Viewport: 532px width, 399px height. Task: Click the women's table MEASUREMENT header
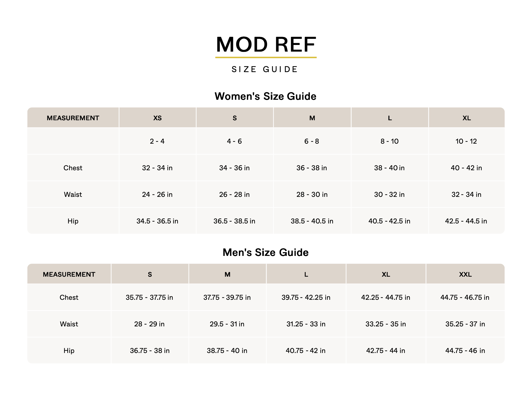click(x=73, y=118)
